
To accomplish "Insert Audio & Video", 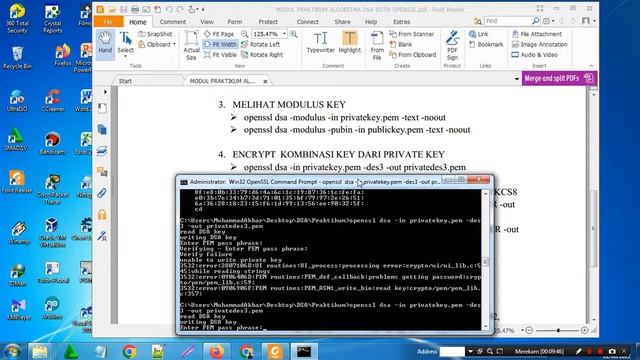I will point(535,54).
